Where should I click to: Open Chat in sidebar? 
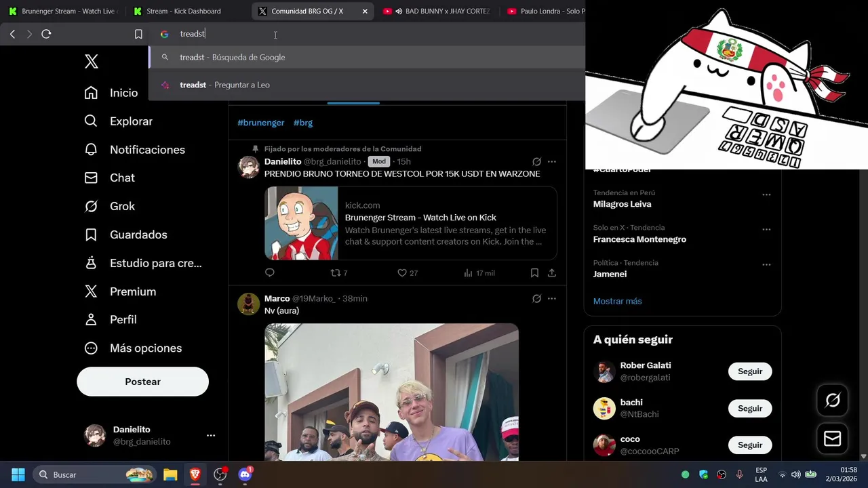coord(110,178)
